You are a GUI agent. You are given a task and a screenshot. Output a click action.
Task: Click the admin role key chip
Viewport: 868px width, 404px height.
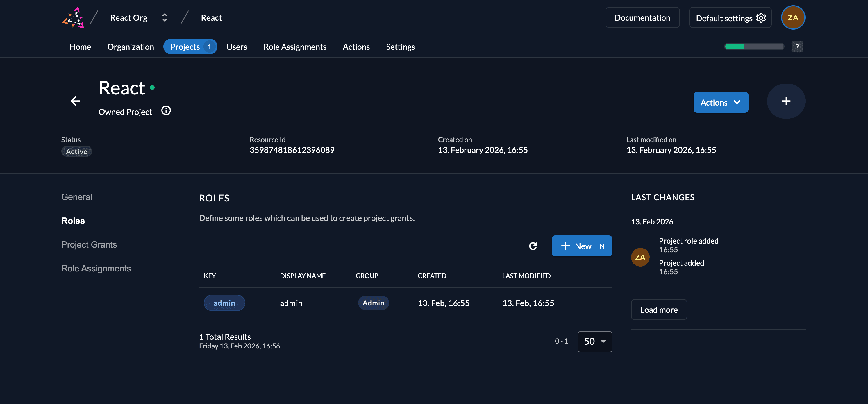[224, 303]
